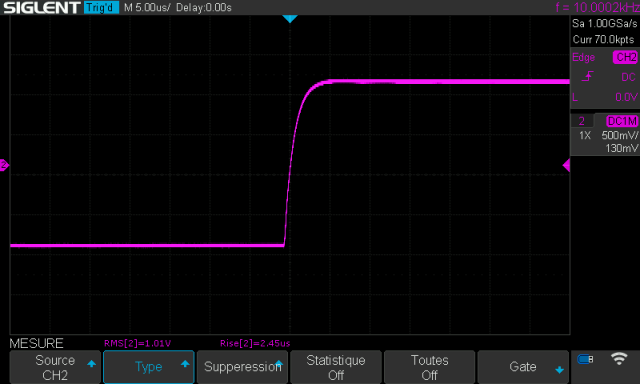Click the blue down arrow on Gate button
The height and width of the screenshot is (384, 640).
click(559, 370)
